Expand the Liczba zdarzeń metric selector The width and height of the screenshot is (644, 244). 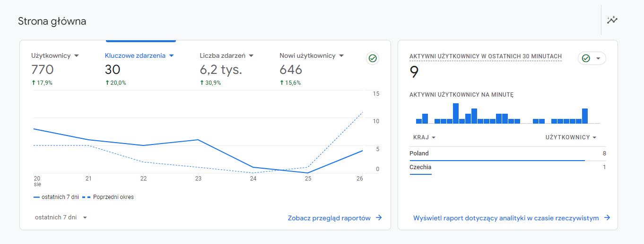coord(251,56)
